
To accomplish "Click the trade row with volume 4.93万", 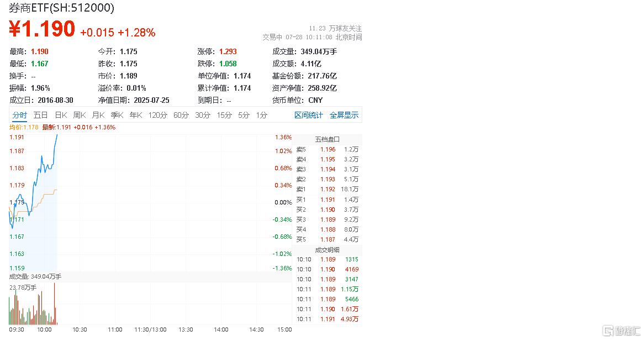I will pyautogui.click(x=328, y=319).
